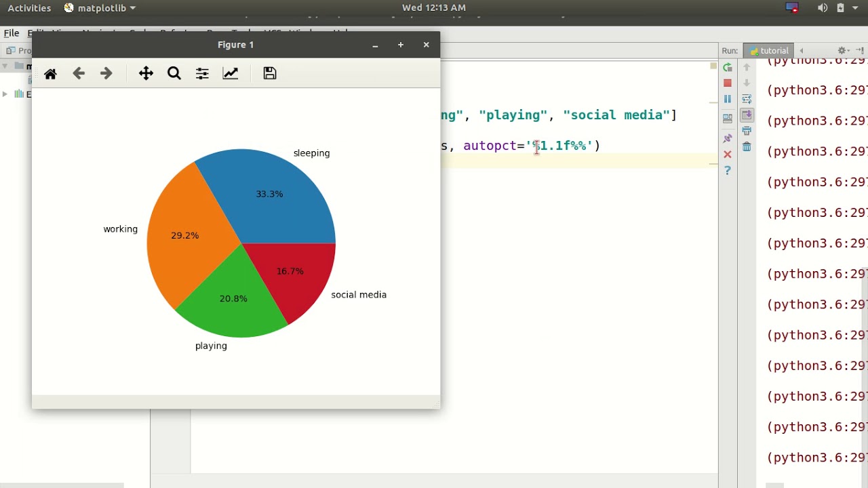Viewport: 868px width, 488px height.
Task: Move up in stack trace arrow
Action: tap(747, 67)
